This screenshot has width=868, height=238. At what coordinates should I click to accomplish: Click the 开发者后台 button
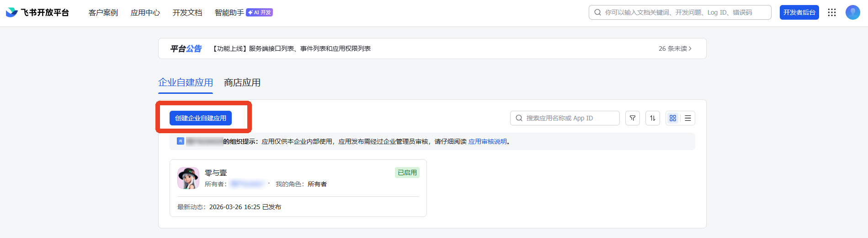coord(799,12)
